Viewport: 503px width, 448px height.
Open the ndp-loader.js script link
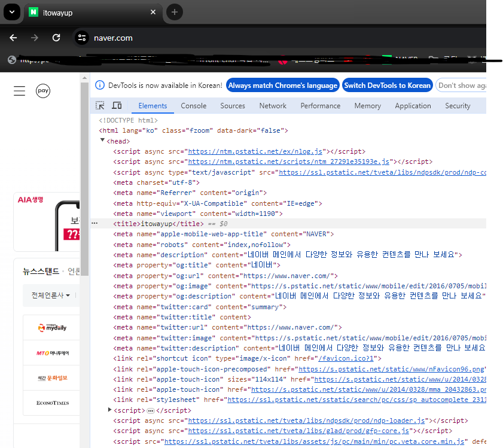306,420
